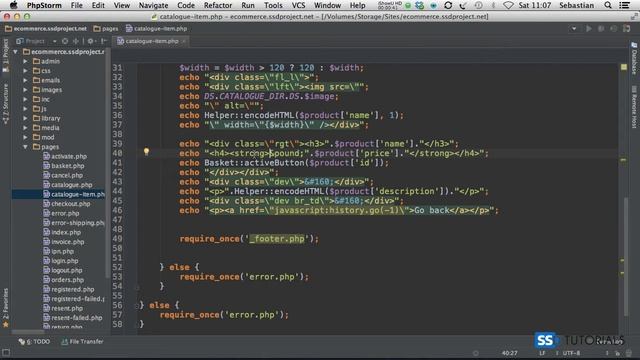The width and height of the screenshot is (640, 360).
Task: Open the Structure tool window side tab
Action: [x=5, y=104]
